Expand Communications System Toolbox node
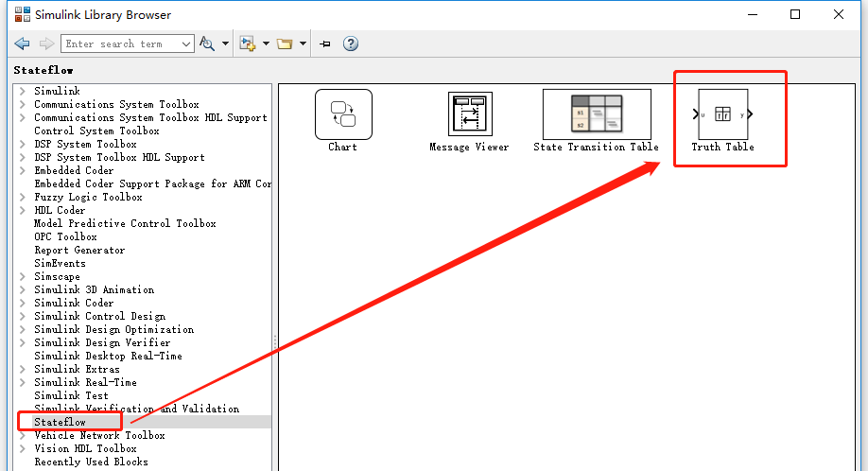Viewport: 868px width, 471px height. [x=23, y=104]
